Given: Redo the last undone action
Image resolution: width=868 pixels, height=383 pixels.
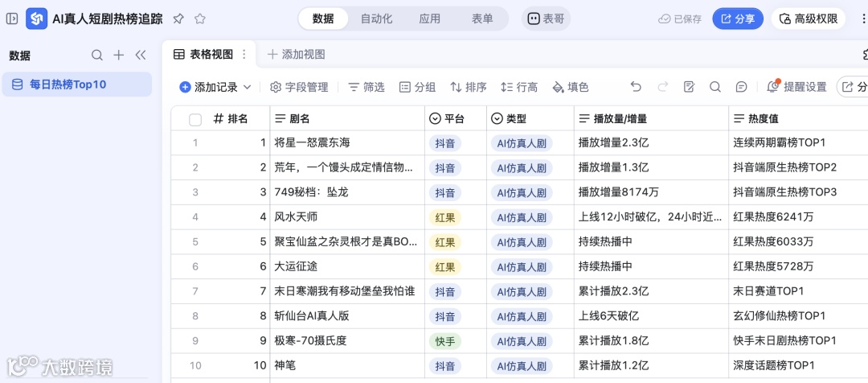Looking at the screenshot, I should (x=662, y=87).
